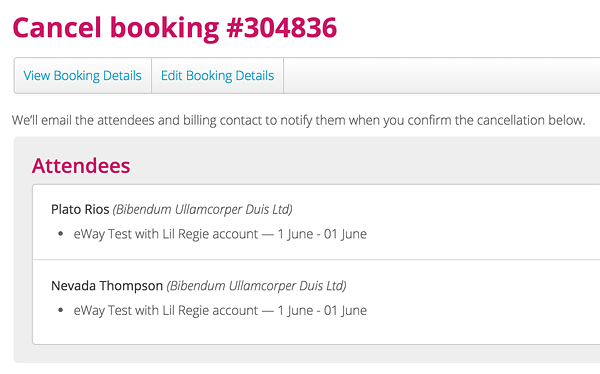Click company name beside Plato Rios
Image resolution: width=600 pixels, height=374 pixels.
pos(202,209)
